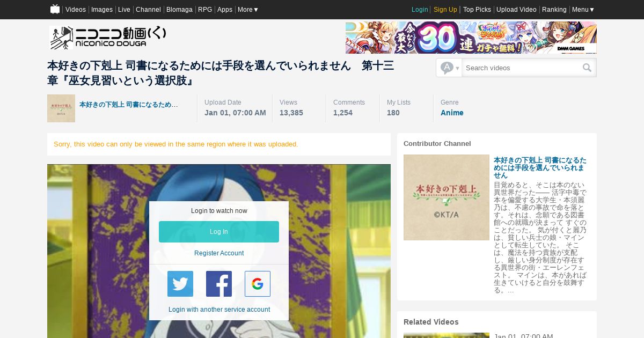Screen dimensions: 644x338
Task: Open the Apps menu item
Action: (225, 10)
